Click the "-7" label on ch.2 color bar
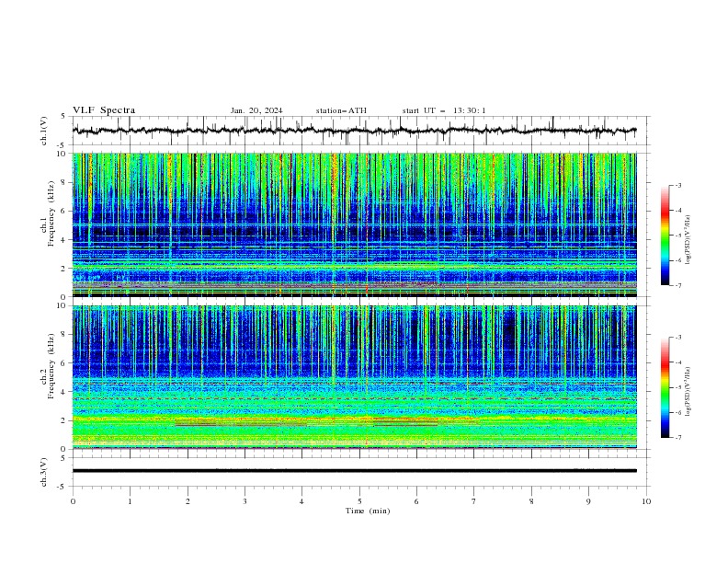Image resolution: width=728 pixels, height=563 pixels. point(678,437)
